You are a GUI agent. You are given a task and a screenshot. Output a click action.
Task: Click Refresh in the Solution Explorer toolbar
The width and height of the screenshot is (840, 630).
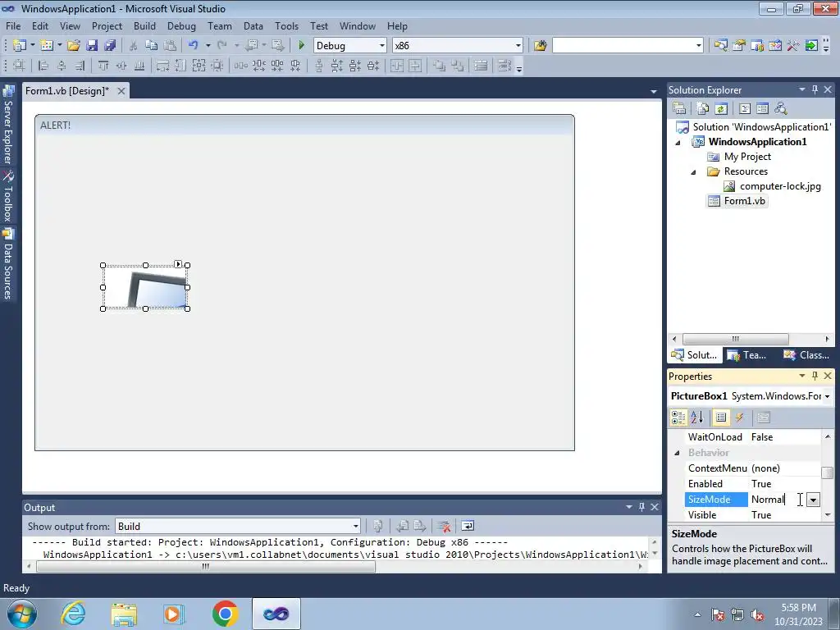click(721, 109)
